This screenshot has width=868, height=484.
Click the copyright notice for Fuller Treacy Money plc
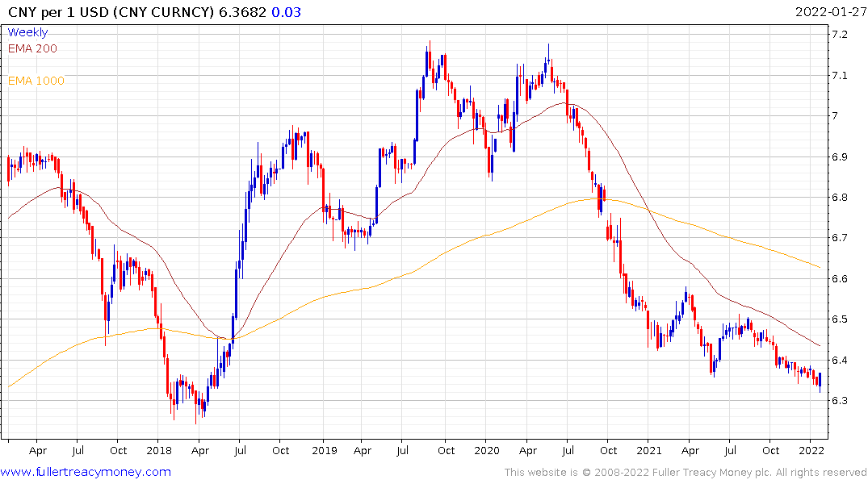(686, 473)
